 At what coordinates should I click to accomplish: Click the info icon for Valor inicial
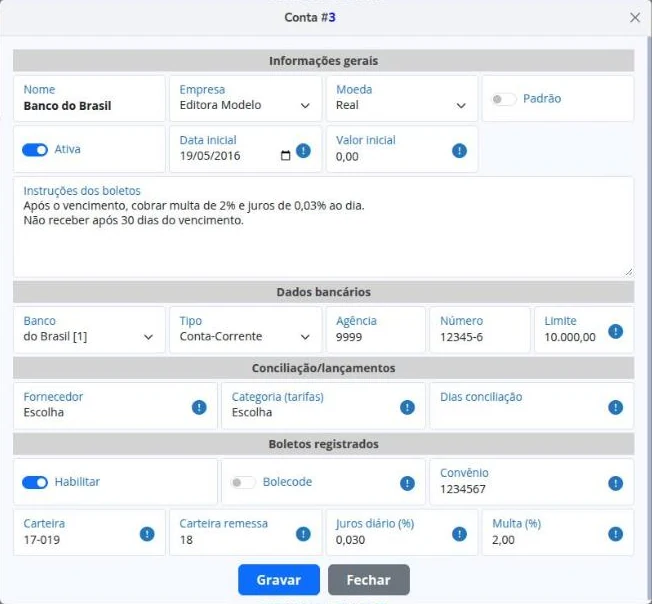(459, 150)
